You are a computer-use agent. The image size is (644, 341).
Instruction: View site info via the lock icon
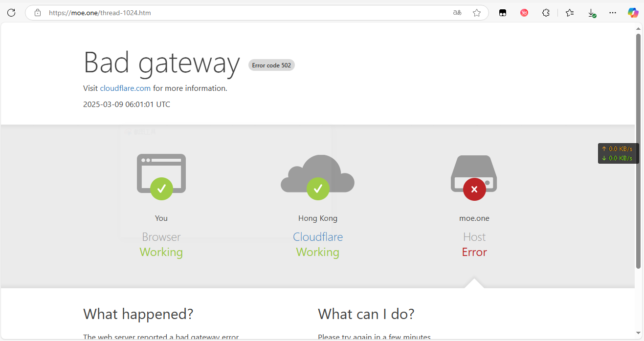point(38,13)
